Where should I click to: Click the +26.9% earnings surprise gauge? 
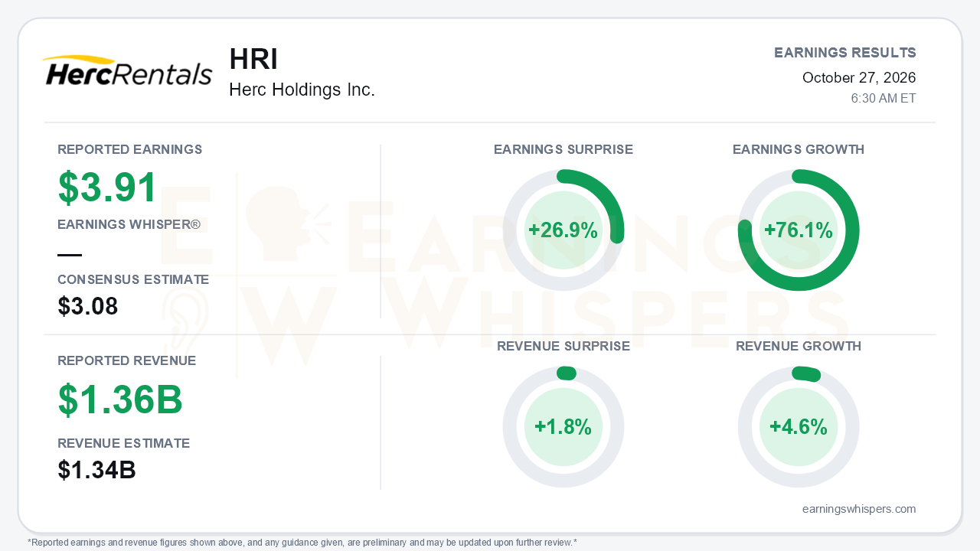click(x=563, y=230)
